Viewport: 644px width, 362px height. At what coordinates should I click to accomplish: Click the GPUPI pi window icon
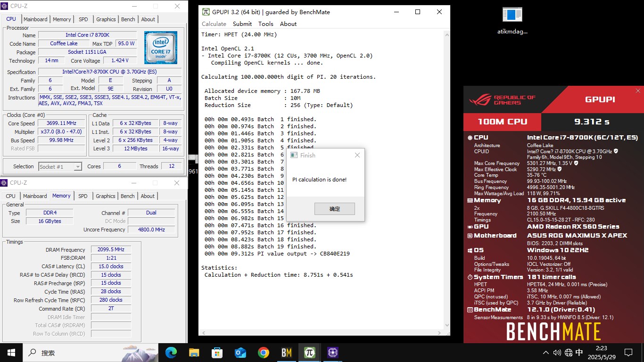tap(206, 12)
